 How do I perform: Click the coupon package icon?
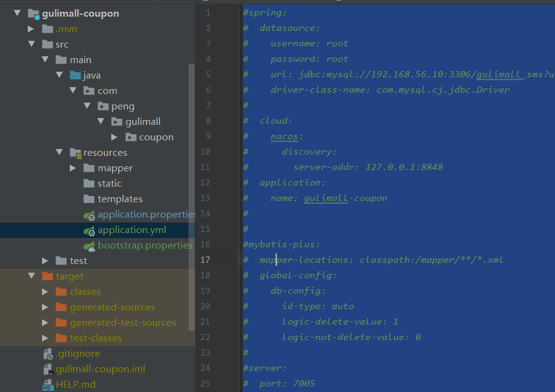pos(131,137)
